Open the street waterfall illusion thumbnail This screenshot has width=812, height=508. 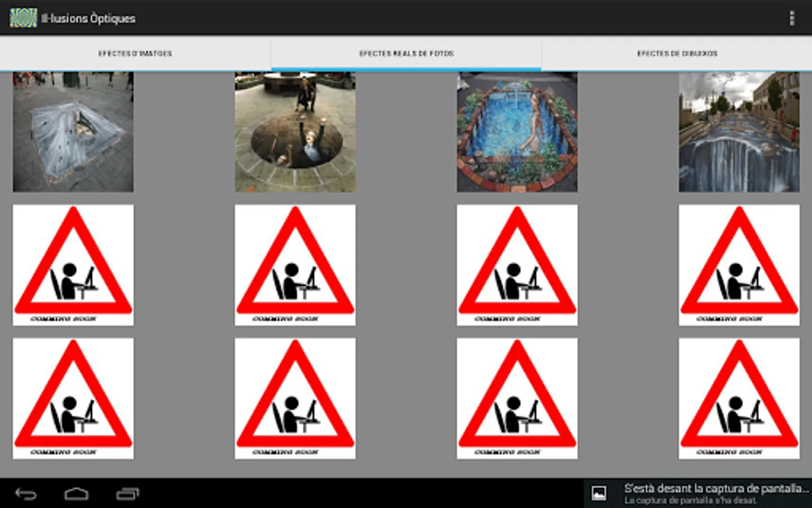739,132
